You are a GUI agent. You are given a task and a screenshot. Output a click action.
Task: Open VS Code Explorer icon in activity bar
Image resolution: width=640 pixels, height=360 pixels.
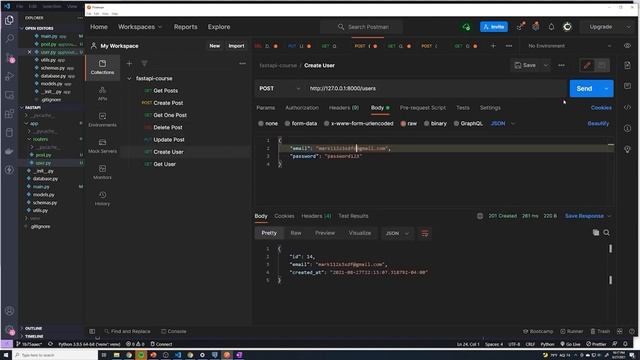click(x=9, y=20)
